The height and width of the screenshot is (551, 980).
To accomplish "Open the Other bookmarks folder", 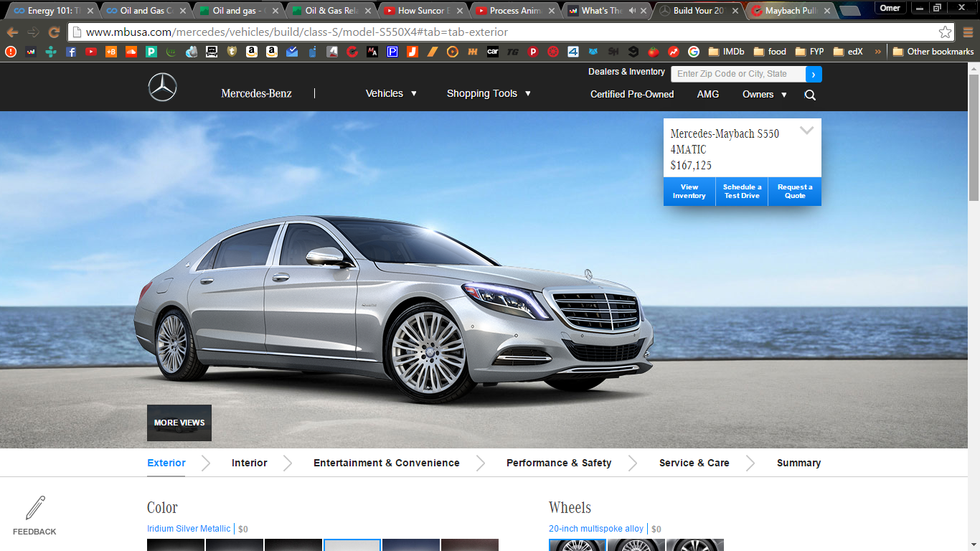I will point(933,52).
